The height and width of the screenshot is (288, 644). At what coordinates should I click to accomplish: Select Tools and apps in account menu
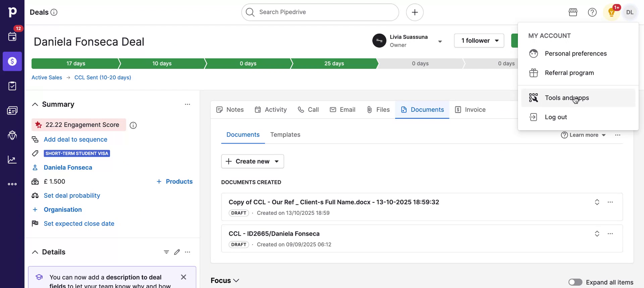pos(578,98)
